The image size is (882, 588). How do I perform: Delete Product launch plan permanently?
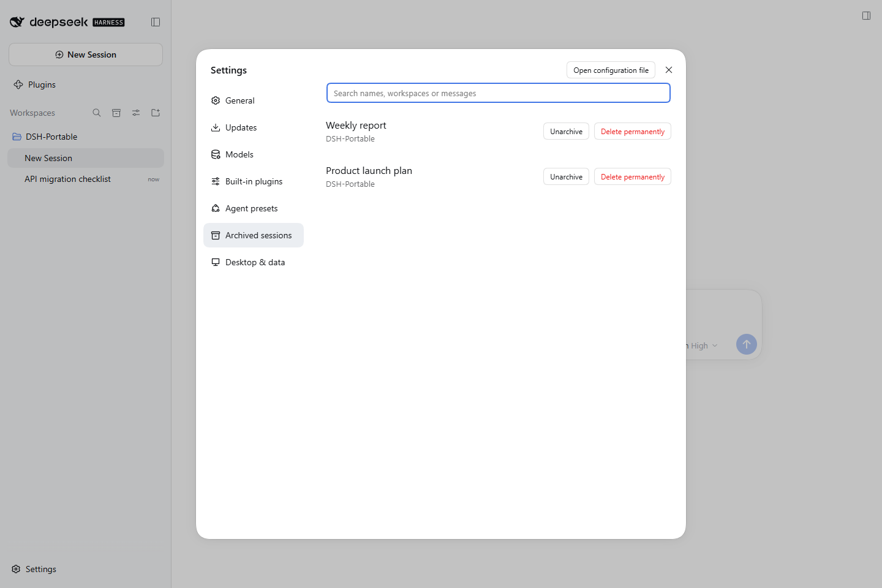tap(633, 176)
